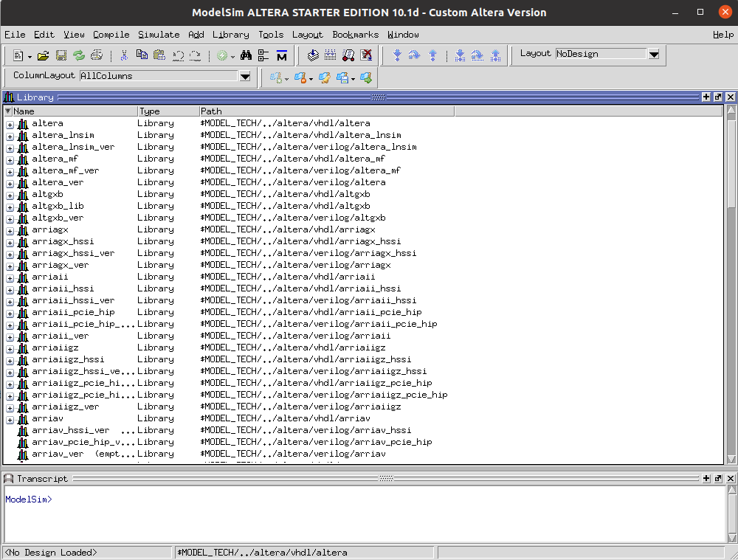
Task: Open the File menu
Action: [x=15, y=35]
